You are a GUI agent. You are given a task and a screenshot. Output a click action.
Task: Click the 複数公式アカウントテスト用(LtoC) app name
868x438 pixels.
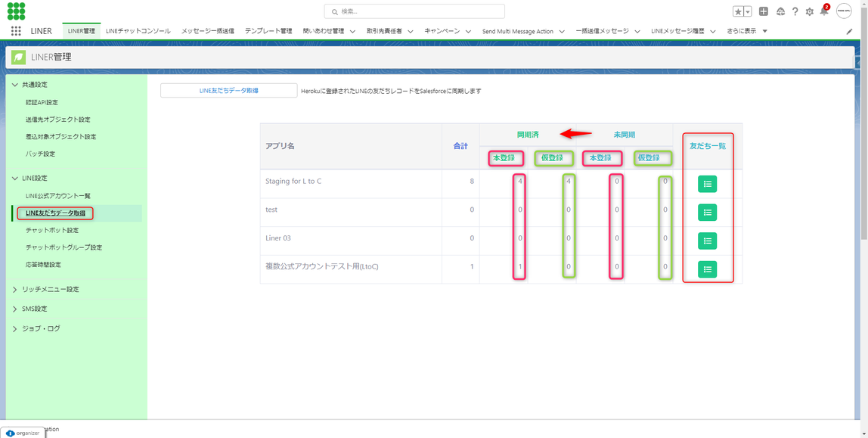coord(321,266)
